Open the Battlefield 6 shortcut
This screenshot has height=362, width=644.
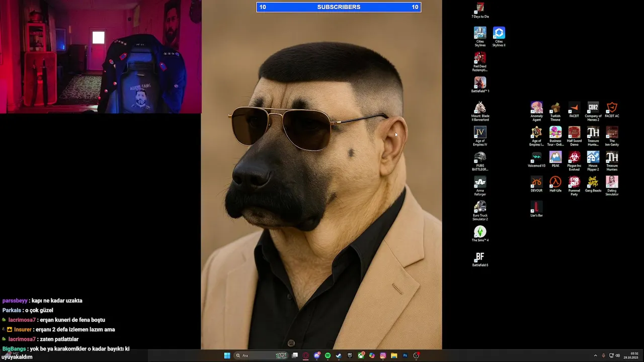pyautogui.click(x=480, y=258)
